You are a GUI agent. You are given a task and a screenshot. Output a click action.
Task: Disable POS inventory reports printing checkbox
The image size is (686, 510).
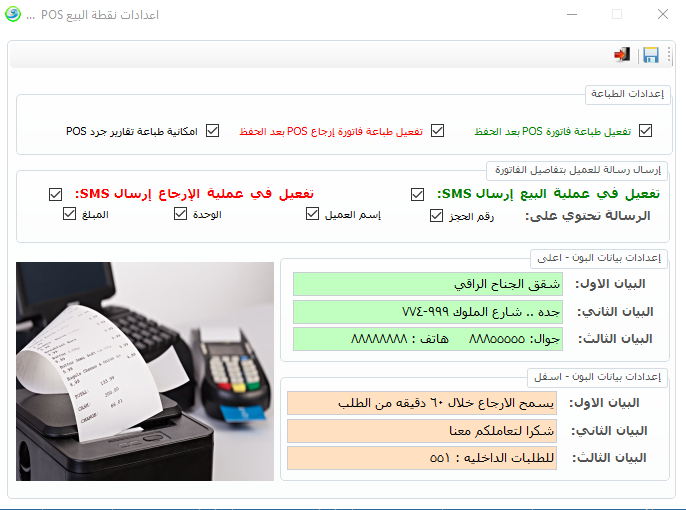click(x=212, y=131)
